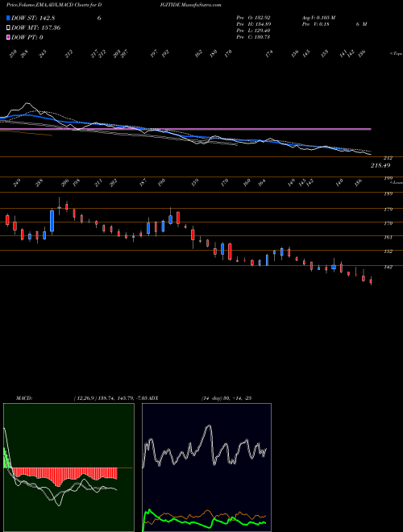Select the 'Pre H: 134.89' high value
The width and height of the screenshot is (403, 532).
pyautogui.click(x=253, y=24)
